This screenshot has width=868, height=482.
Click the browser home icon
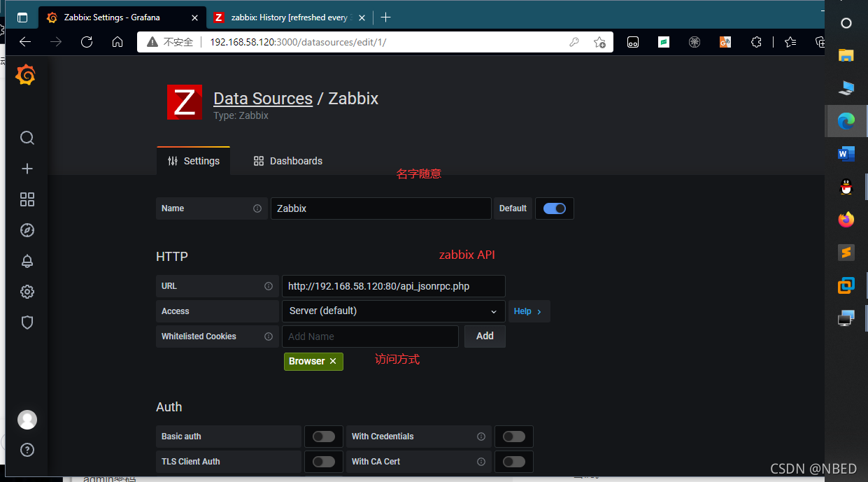(118, 42)
